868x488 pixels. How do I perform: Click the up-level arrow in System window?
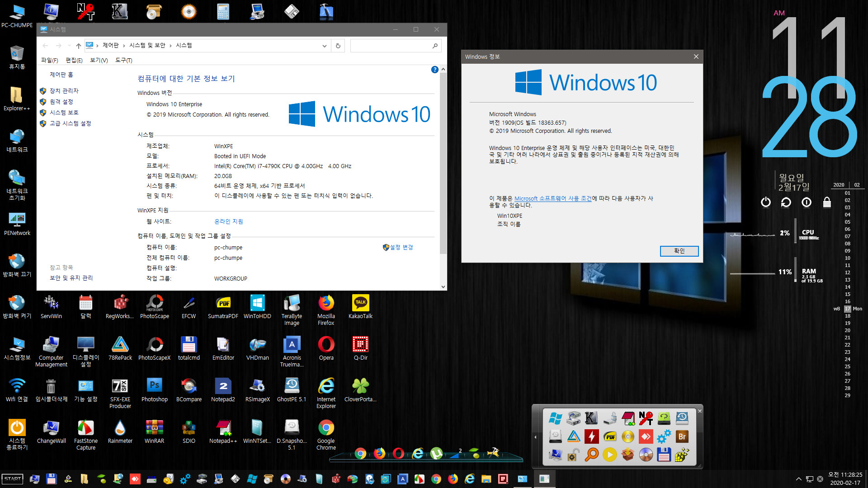[x=79, y=46]
